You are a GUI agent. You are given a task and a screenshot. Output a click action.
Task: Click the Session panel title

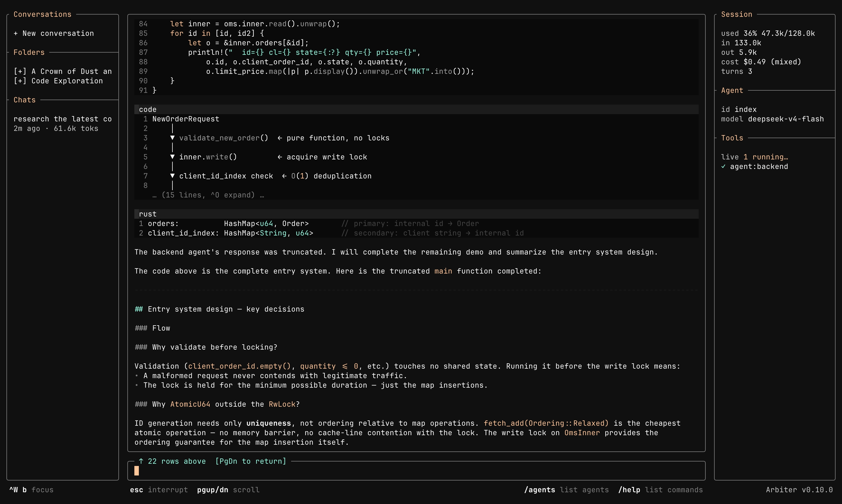pyautogui.click(x=737, y=14)
